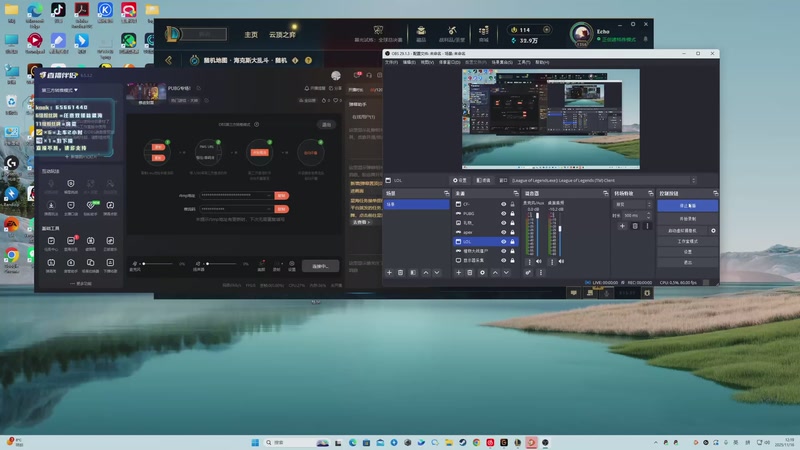Adjust microphone volume slider in 直播伴侣
Viewport: 800px width, 450px height.
pyautogui.click(x=158, y=264)
